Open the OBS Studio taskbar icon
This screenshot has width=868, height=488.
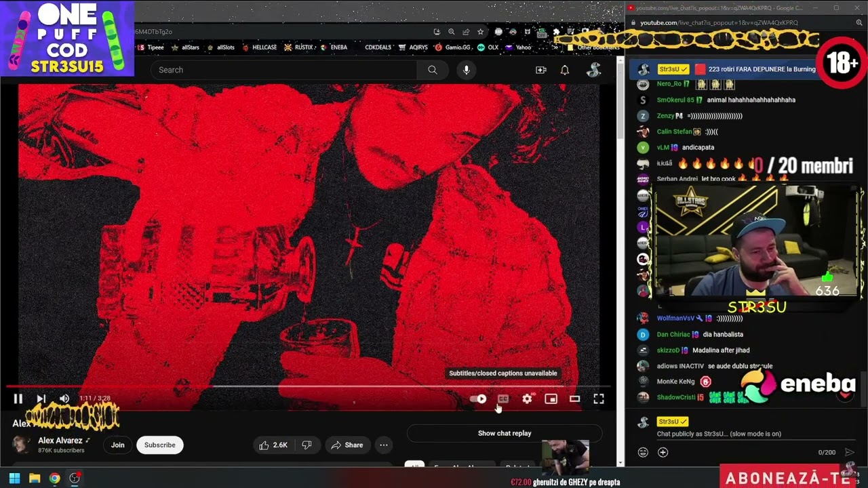pos(75,478)
